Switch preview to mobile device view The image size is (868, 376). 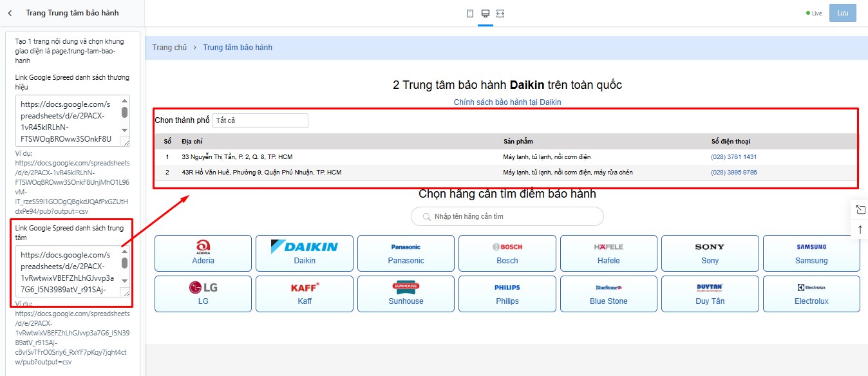470,14
